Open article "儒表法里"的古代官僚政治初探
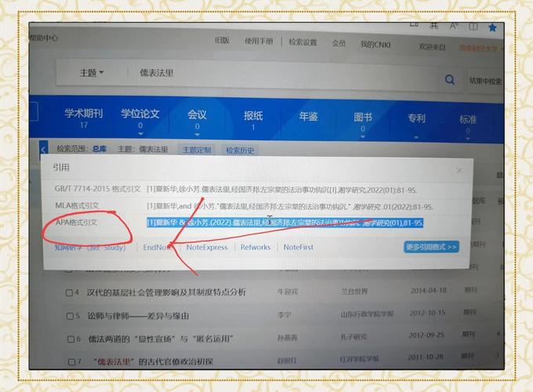The height and width of the screenshot is (392, 533). (154, 361)
